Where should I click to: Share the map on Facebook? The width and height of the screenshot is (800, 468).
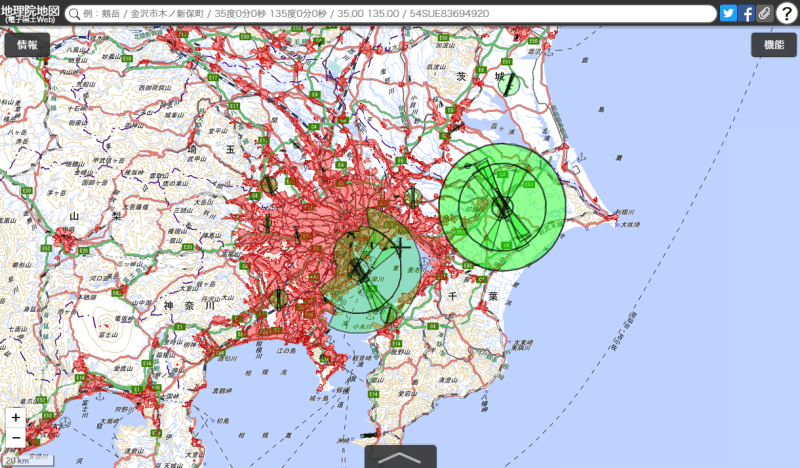tap(746, 13)
